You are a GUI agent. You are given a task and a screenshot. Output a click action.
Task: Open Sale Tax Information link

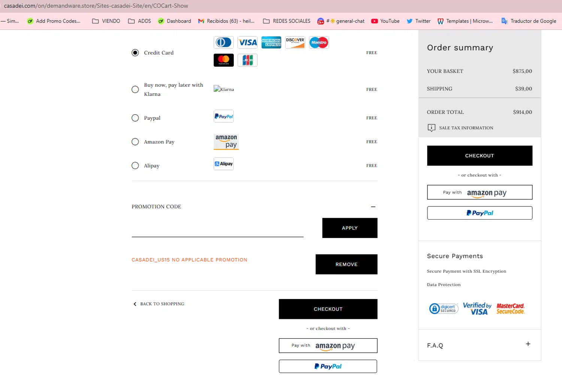(x=466, y=128)
